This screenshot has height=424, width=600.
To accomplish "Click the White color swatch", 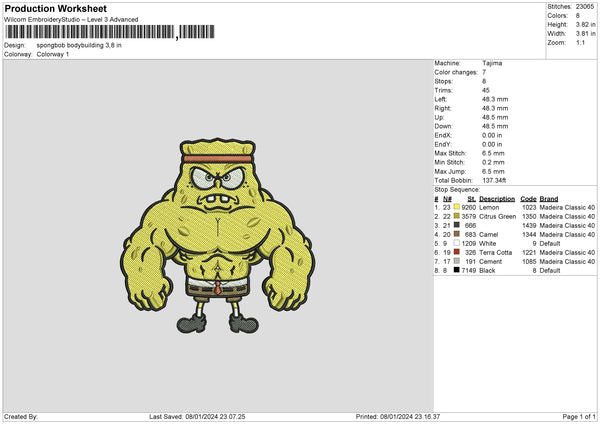I will tap(457, 243).
